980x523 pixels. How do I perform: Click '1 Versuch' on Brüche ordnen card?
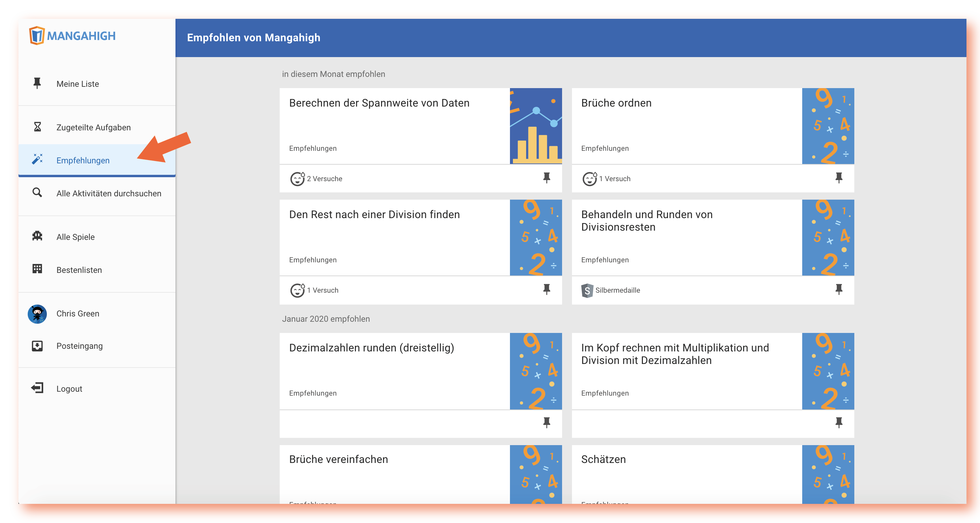click(615, 179)
